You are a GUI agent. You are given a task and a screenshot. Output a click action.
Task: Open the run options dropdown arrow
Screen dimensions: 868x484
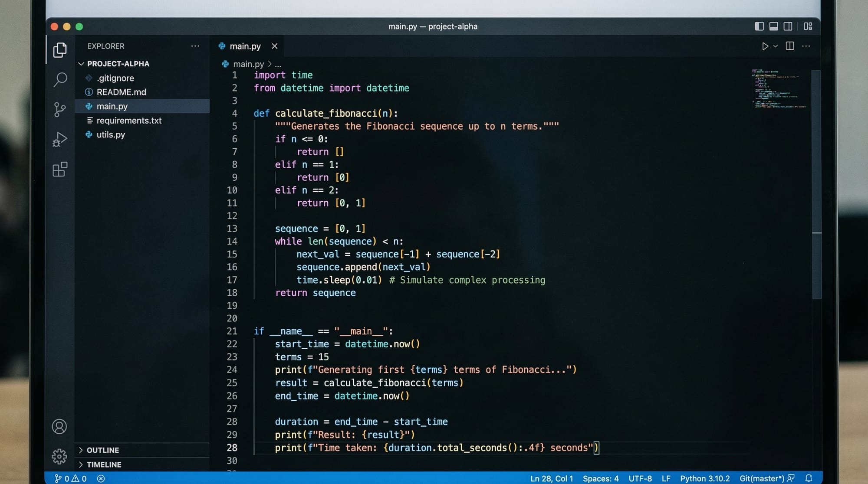click(776, 46)
